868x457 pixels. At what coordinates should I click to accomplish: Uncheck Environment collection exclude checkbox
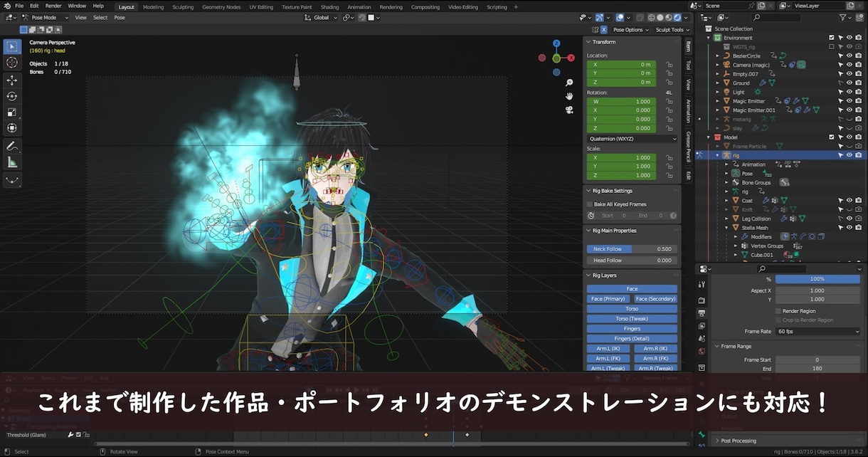coord(832,38)
